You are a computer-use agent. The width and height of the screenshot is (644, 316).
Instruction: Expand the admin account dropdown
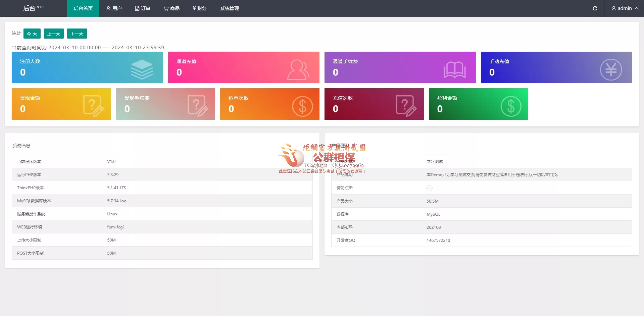coord(625,8)
